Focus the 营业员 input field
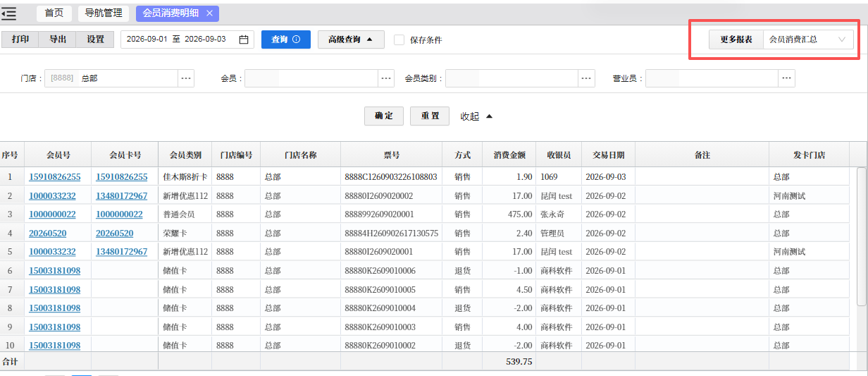 tap(712, 78)
